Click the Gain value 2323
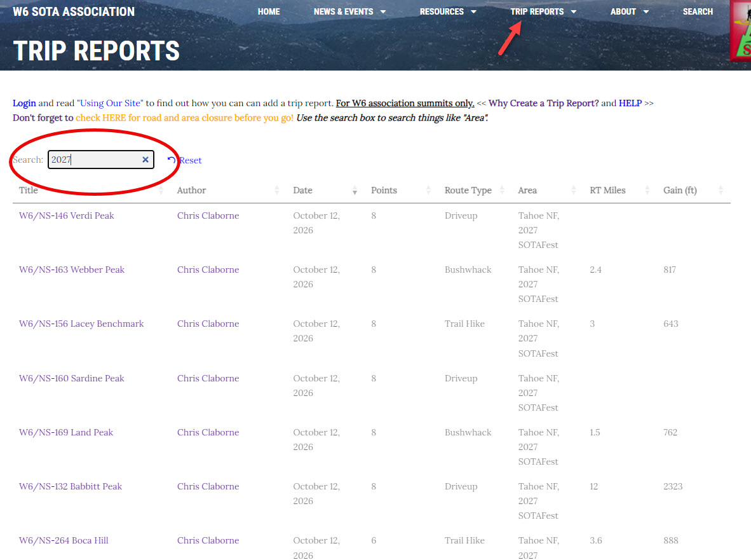 (673, 487)
